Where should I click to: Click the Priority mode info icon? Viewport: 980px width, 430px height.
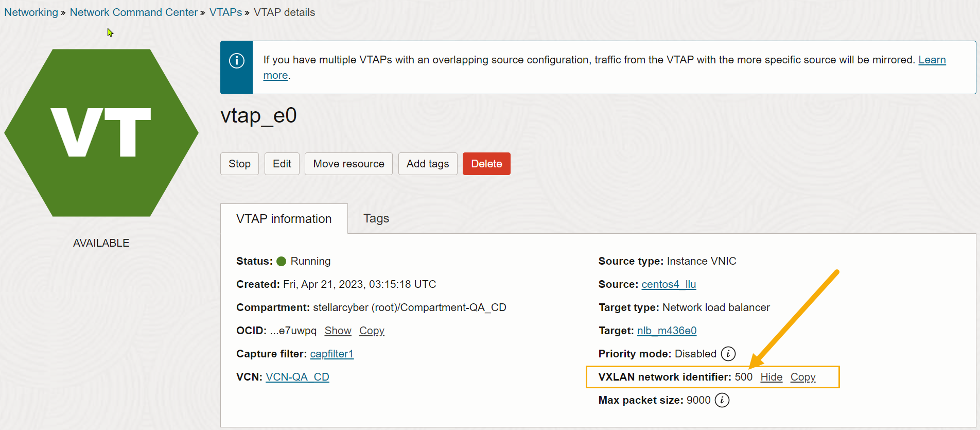[x=728, y=354]
